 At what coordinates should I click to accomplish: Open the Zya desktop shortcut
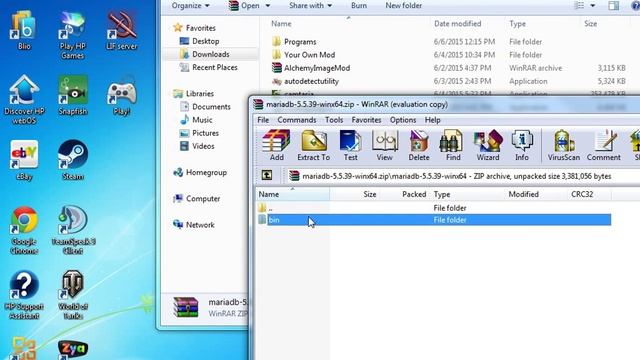(x=73, y=349)
